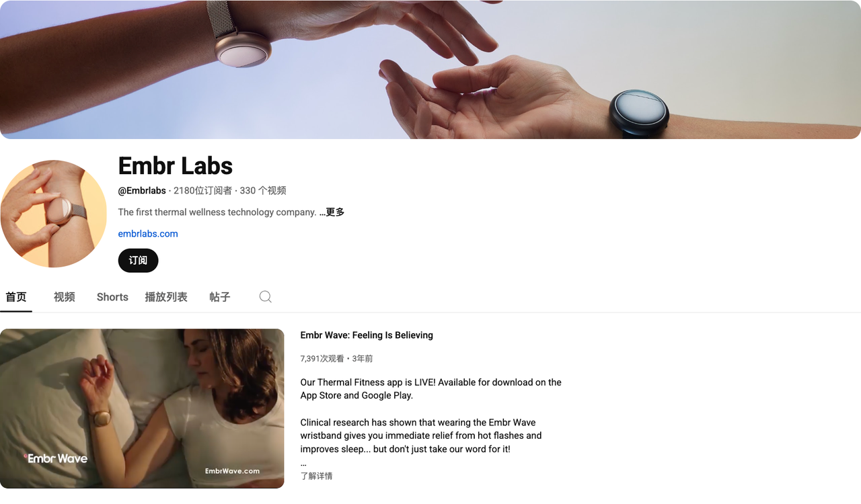Click the channel tagline about thermal wellness
Screen dimensions: 861x504
217,212
